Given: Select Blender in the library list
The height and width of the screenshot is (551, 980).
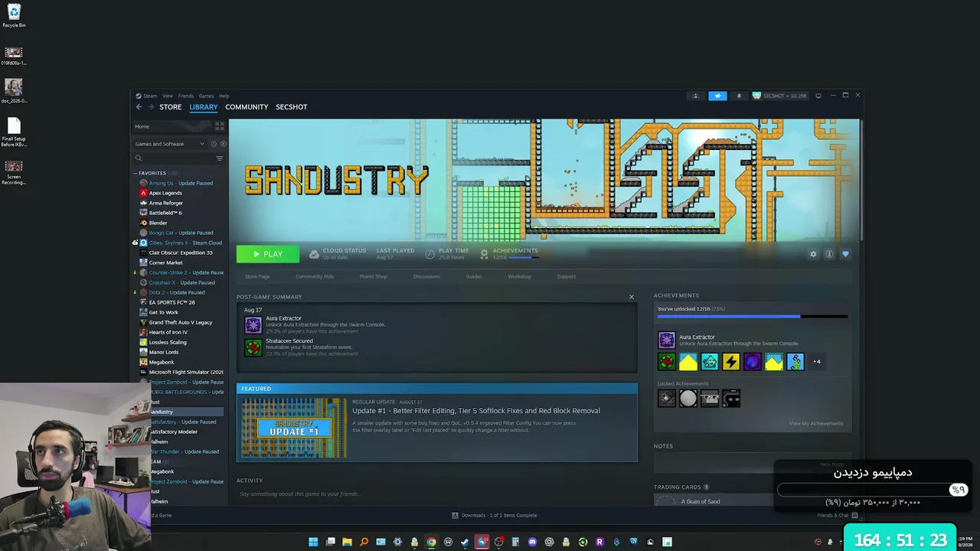Looking at the screenshot, I should point(158,223).
